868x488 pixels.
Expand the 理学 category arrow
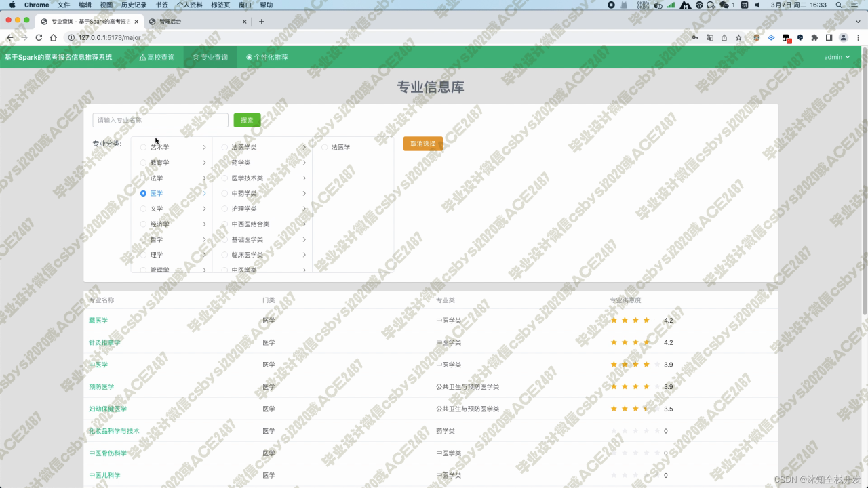(204, 255)
